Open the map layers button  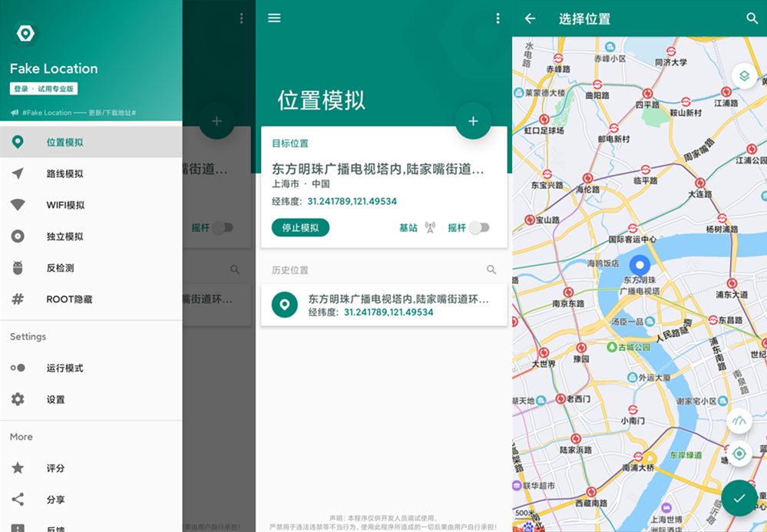[744, 76]
